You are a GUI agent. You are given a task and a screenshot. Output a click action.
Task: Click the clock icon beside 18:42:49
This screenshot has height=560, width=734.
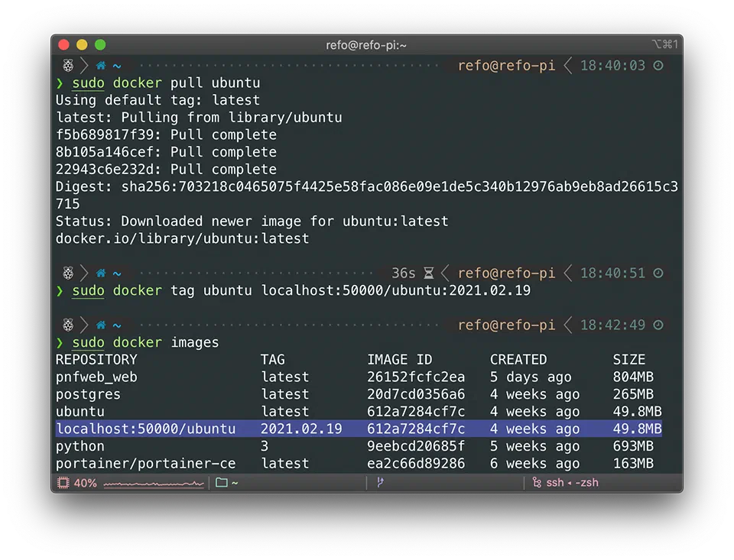coord(658,325)
